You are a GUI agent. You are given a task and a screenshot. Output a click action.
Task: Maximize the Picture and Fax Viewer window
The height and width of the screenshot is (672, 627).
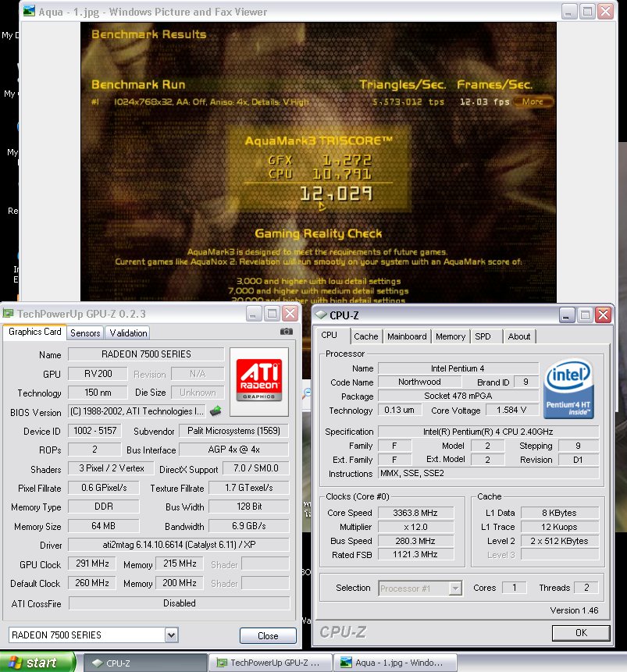click(587, 11)
